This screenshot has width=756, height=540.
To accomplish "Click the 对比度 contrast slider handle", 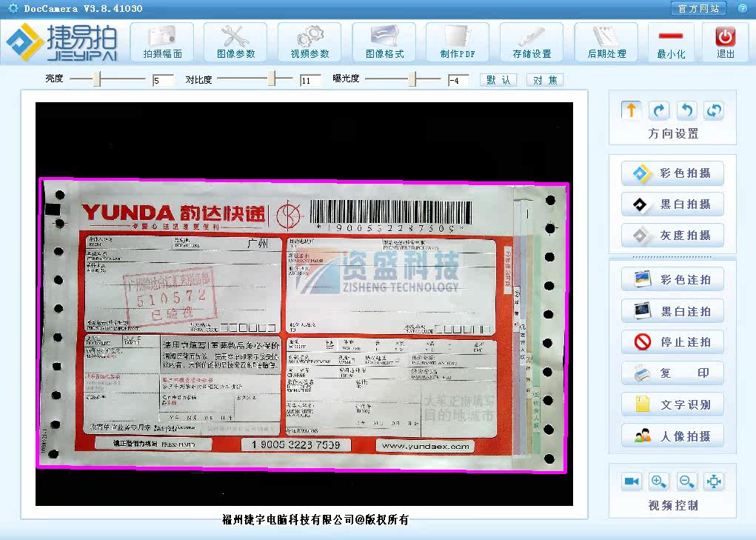I will 272,79.
